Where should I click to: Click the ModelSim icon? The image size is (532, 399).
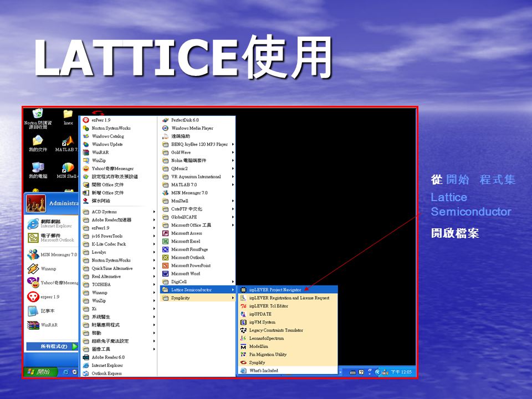(243, 346)
